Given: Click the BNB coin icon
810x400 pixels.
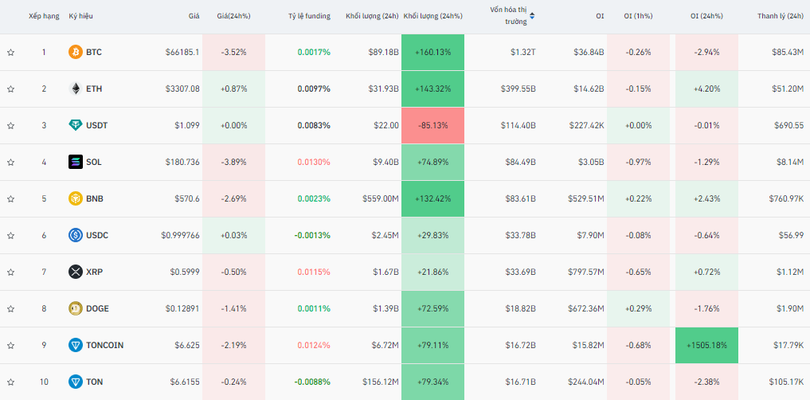Looking at the screenshot, I should click(75, 199).
